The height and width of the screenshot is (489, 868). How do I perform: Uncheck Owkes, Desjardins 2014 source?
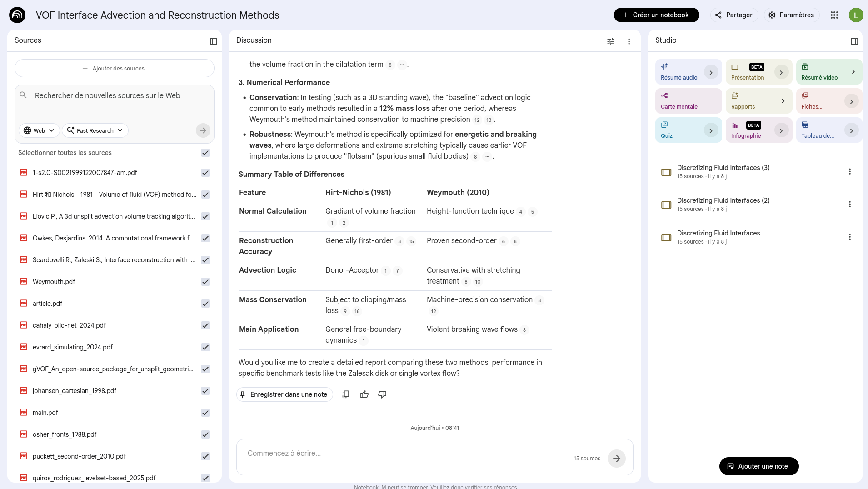click(205, 238)
